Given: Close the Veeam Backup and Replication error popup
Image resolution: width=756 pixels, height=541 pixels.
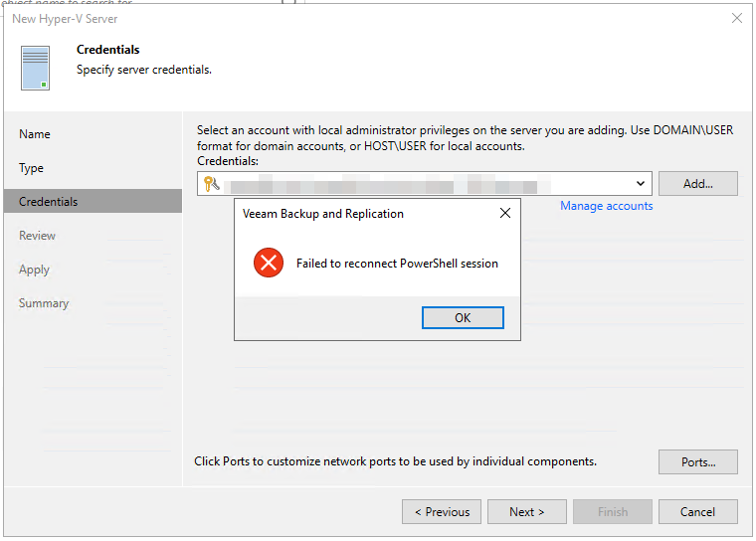Looking at the screenshot, I should pos(504,213).
